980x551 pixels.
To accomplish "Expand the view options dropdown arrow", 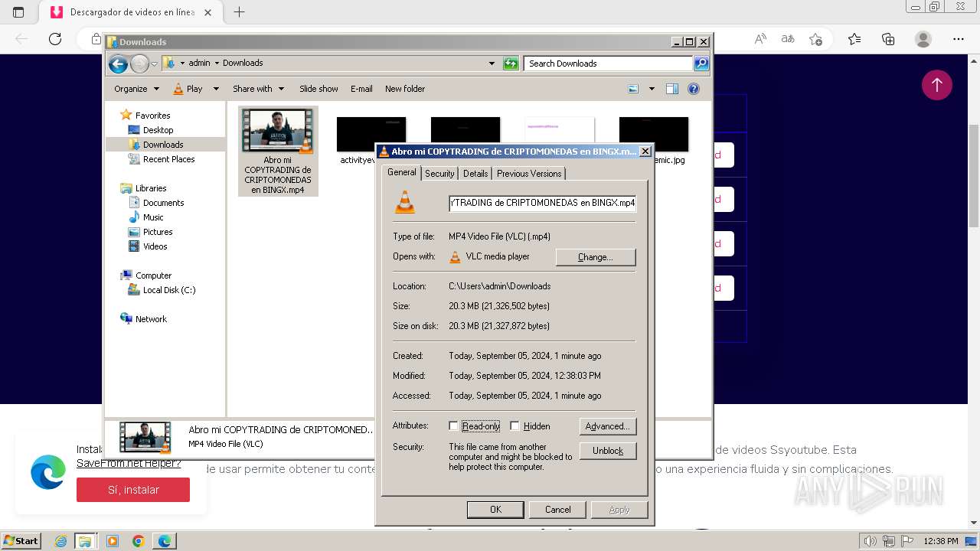I will [x=652, y=89].
